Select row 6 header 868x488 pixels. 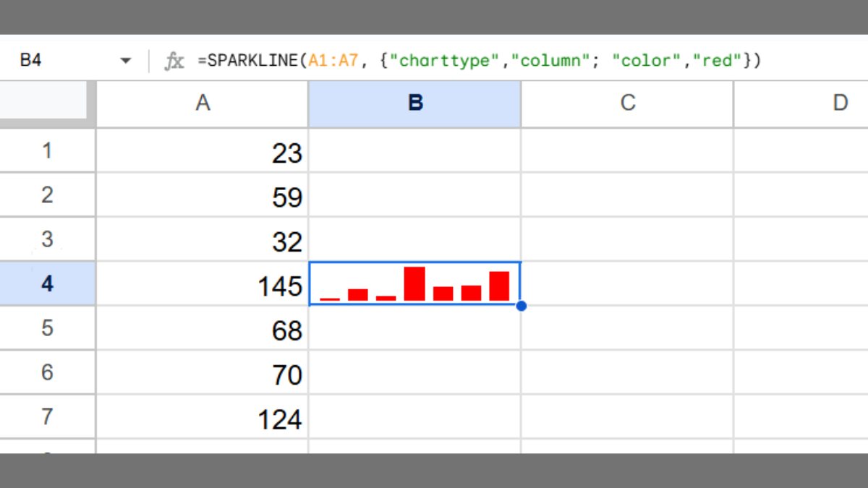47,372
